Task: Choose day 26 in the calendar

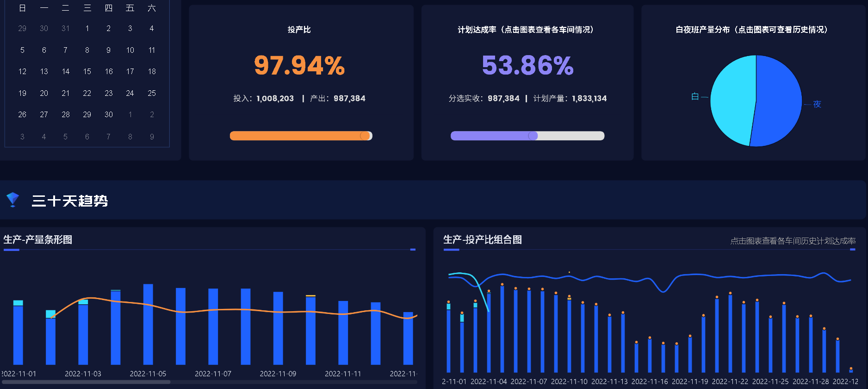Action: click(22, 114)
